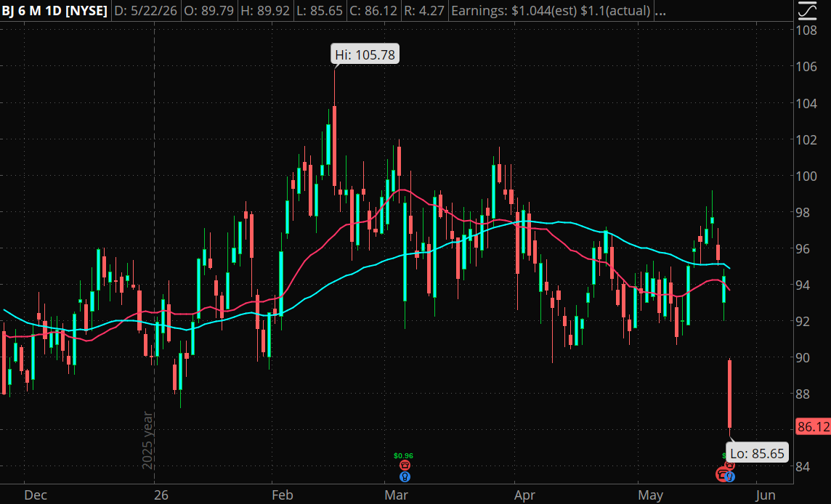This screenshot has width=831, height=504.
Task: Click the 'D: 5/22/26' date value
Action: [145, 11]
